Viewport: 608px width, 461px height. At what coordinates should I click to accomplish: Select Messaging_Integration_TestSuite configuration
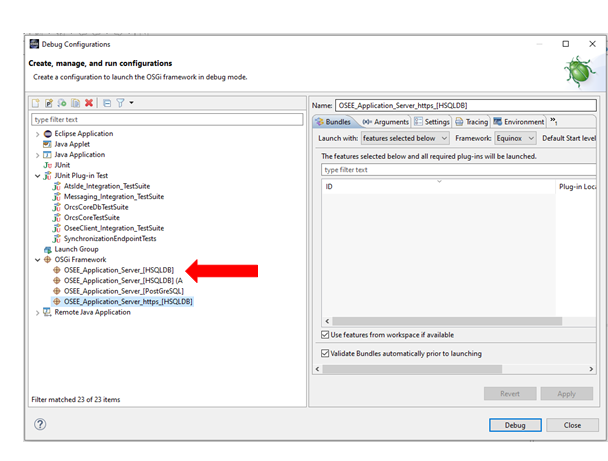114,197
